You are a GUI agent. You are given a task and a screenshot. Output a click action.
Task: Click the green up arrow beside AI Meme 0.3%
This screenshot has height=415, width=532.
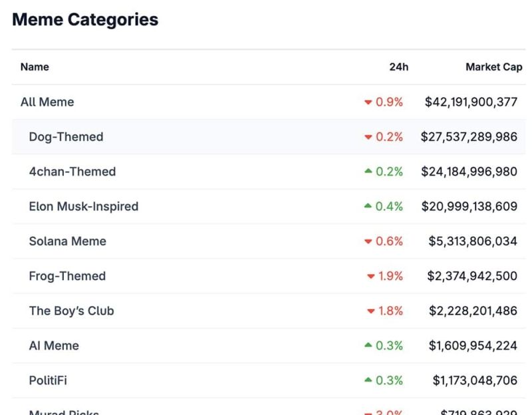click(x=368, y=345)
